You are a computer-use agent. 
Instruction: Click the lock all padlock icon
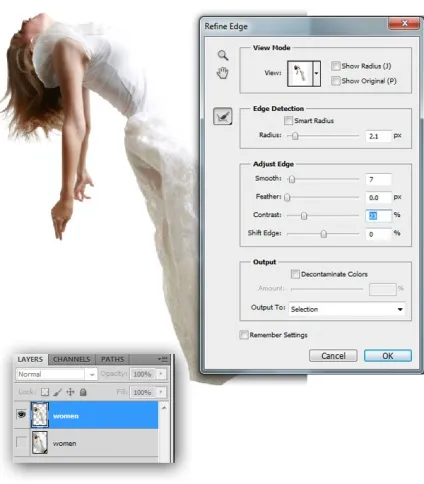point(83,392)
